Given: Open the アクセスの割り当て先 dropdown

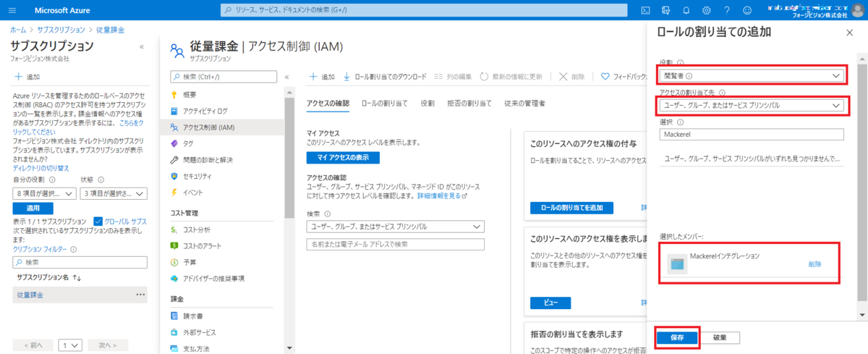Looking at the screenshot, I should (x=752, y=106).
